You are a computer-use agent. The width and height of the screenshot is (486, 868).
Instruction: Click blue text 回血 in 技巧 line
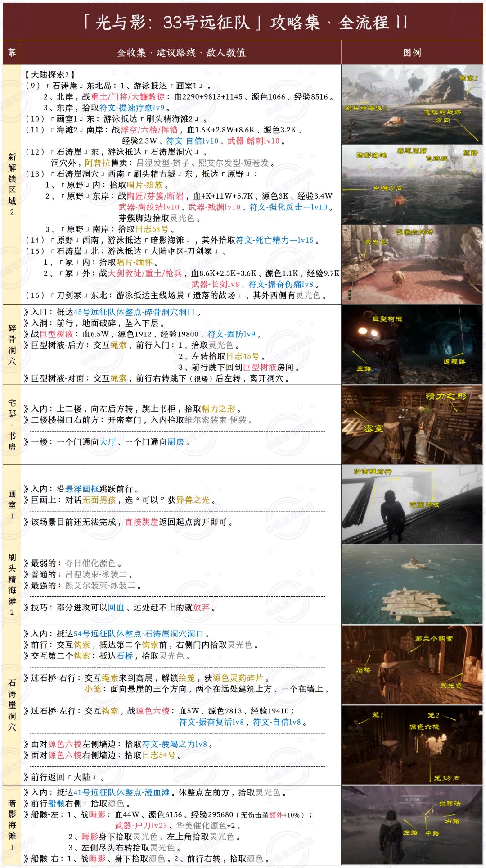coord(116,608)
